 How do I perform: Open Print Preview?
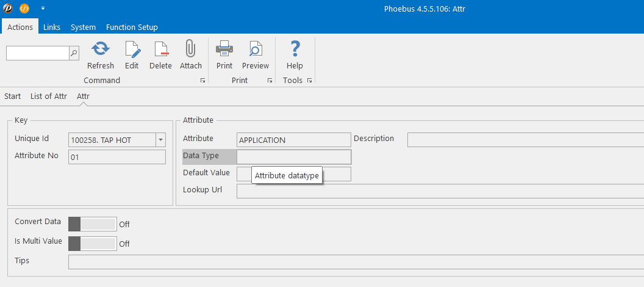pyautogui.click(x=255, y=49)
